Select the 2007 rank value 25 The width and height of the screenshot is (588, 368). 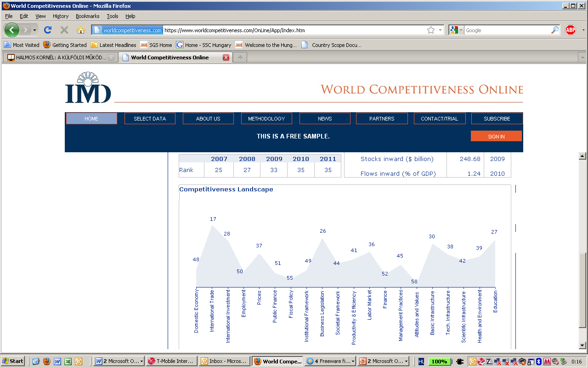coord(219,170)
